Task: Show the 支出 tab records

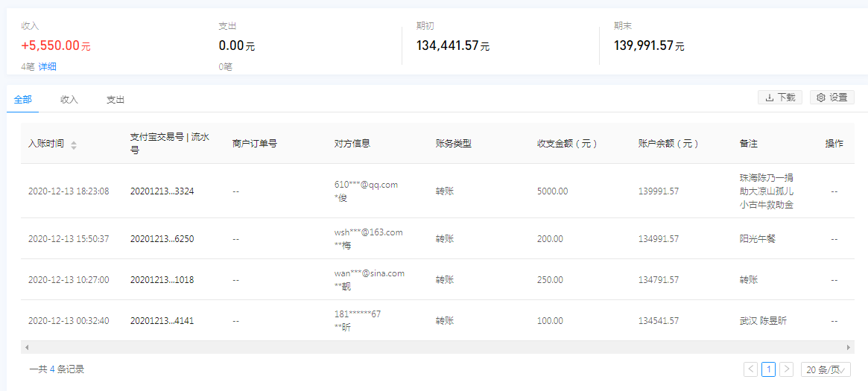Action: coord(115,99)
